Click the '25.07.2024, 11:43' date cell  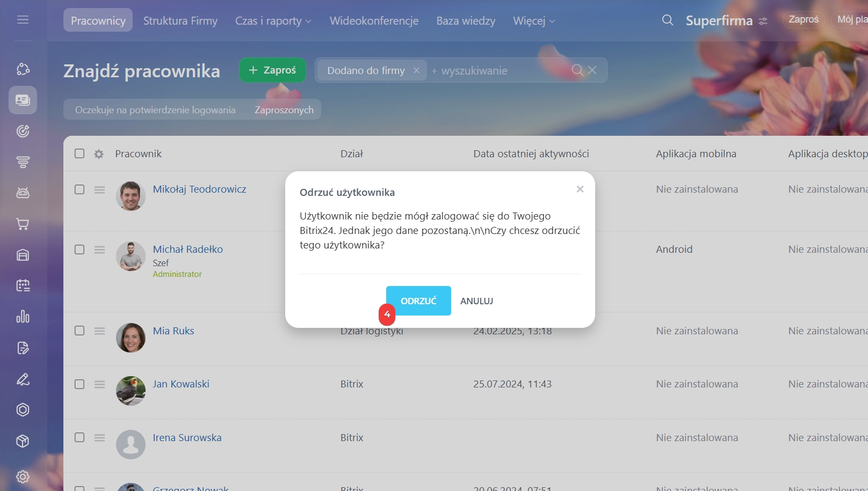(512, 384)
